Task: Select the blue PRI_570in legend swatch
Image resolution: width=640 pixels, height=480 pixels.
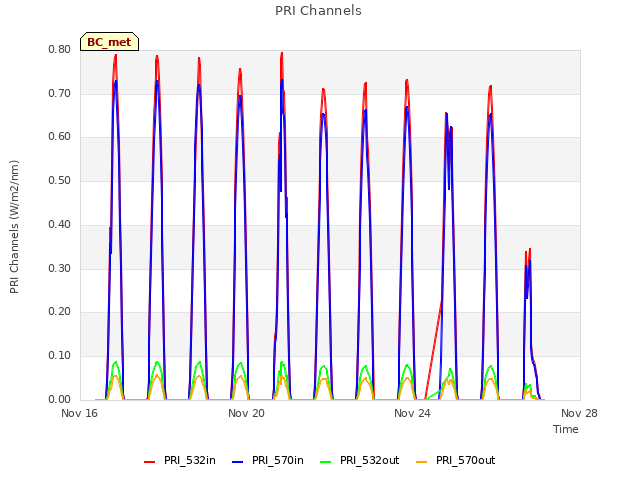Action: 238,462
